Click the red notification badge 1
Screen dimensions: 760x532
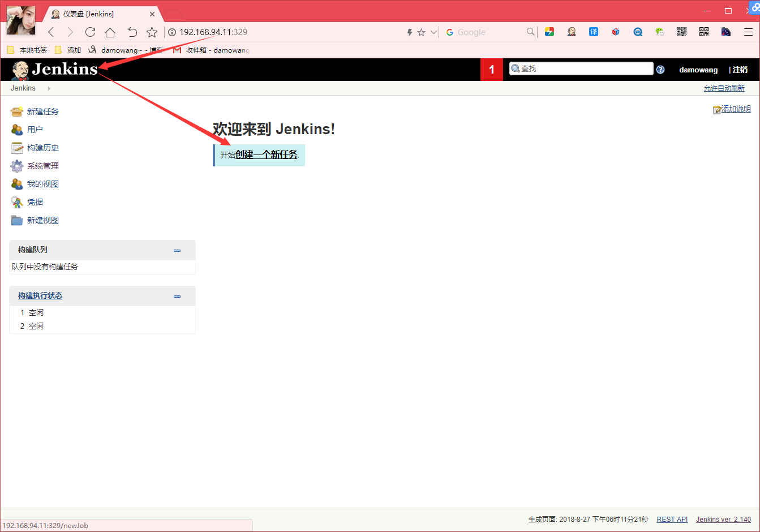point(492,70)
